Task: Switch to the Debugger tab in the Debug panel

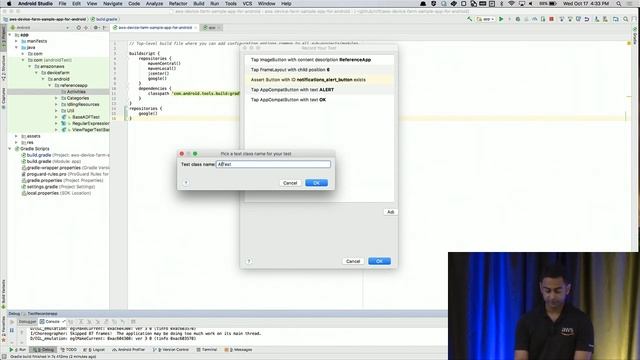Action: 27,322
